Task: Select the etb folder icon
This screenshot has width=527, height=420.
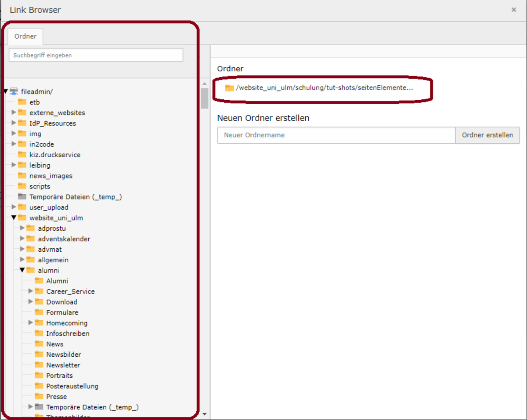Action: point(22,102)
